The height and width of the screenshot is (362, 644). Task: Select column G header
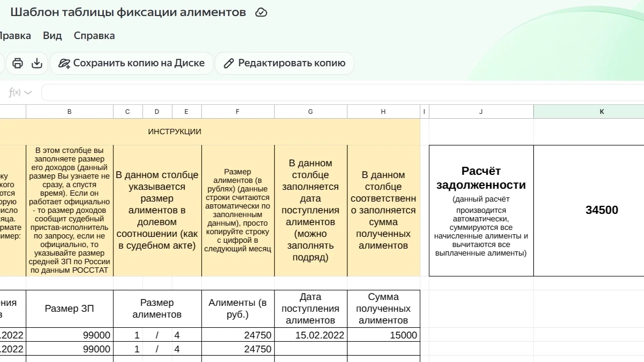[311, 112]
